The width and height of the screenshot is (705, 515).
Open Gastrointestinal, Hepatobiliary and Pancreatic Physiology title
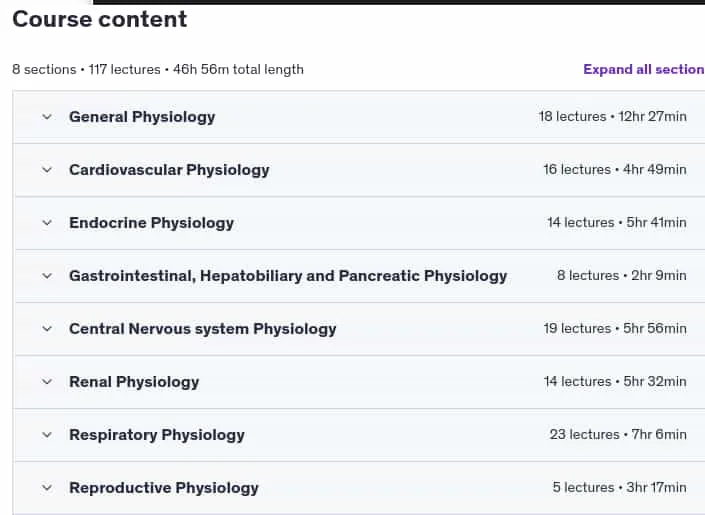pyautogui.click(x=288, y=276)
